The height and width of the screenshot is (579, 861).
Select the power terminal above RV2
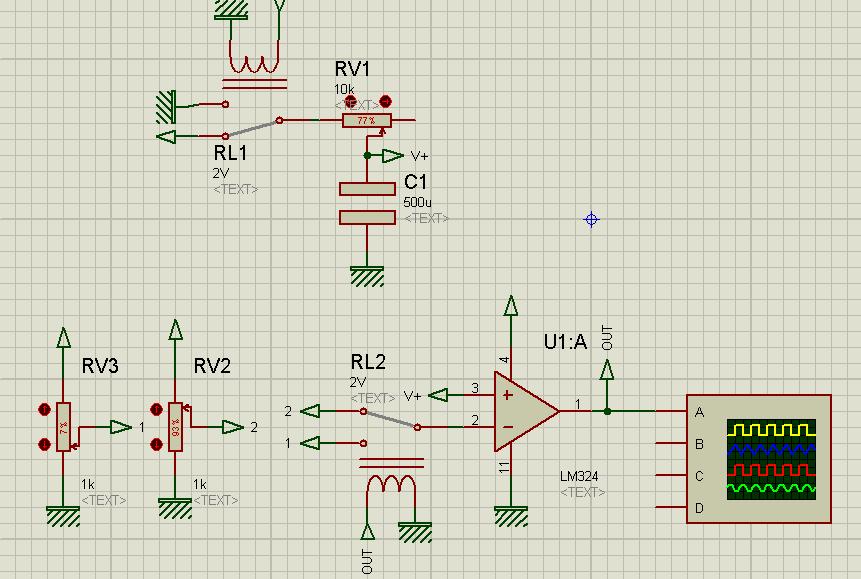point(176,330)
